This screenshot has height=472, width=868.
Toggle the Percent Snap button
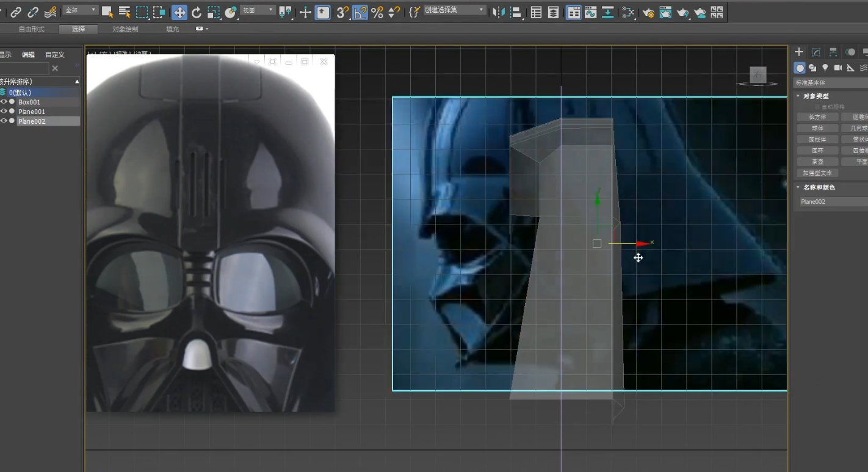[x=377, y=12]
